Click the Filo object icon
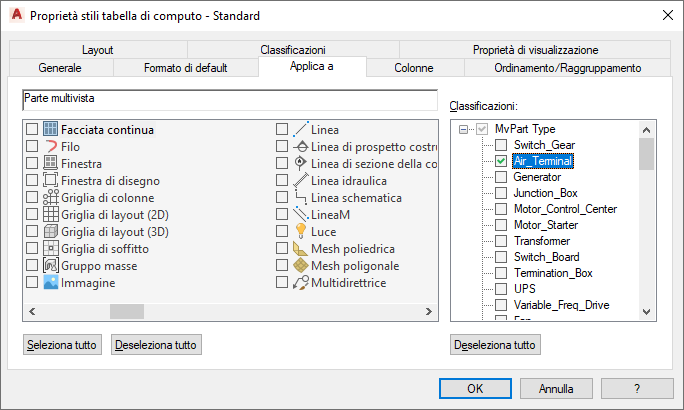Viewport: 684px width, 410px height. click(x=50, y=146)
